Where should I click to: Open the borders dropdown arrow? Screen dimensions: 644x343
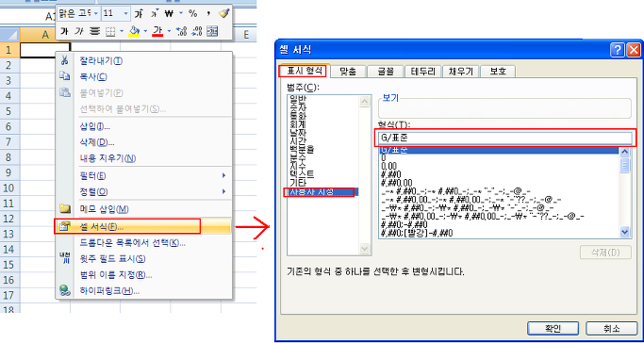coord(122,31)
